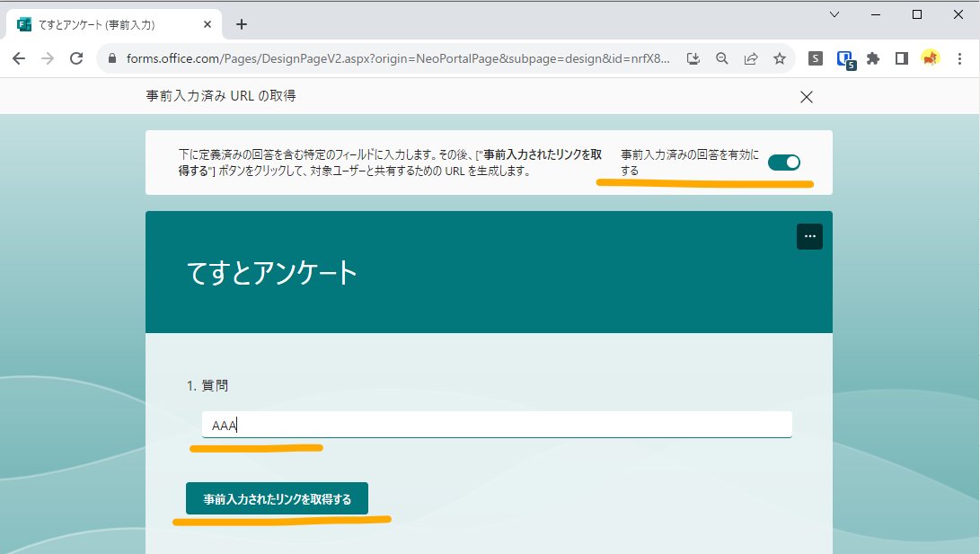Click the browser forward arrow
Image resolution: width=980 pixels, height=554 pixels.
click(x=48, y=58)
